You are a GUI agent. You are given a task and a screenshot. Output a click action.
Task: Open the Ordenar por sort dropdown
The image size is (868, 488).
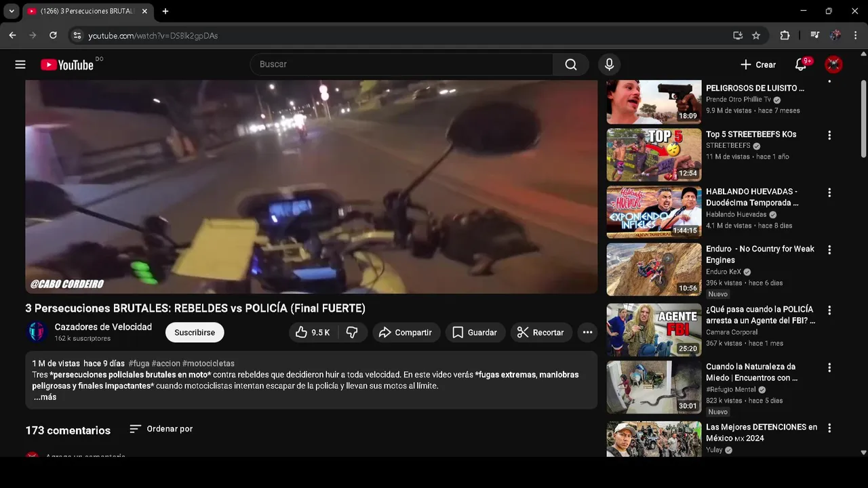(x=161, y=429)
